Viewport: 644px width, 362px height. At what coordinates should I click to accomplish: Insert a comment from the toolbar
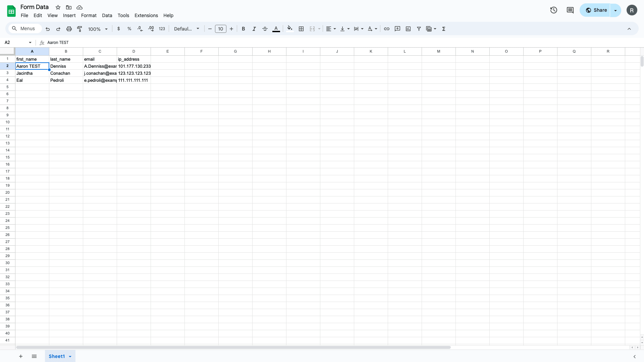397,29
